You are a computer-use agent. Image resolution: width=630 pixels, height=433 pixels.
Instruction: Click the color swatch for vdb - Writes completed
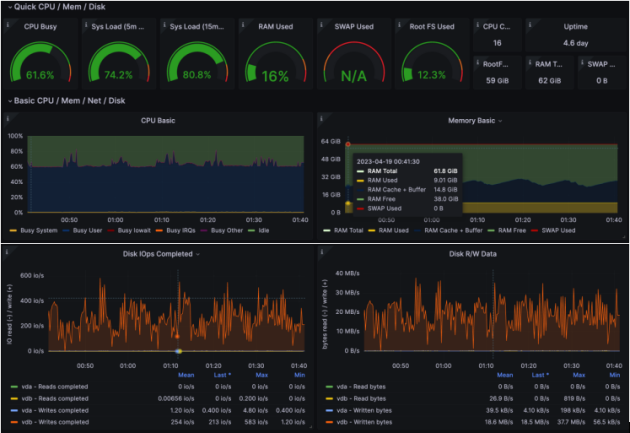click(13, 422)
